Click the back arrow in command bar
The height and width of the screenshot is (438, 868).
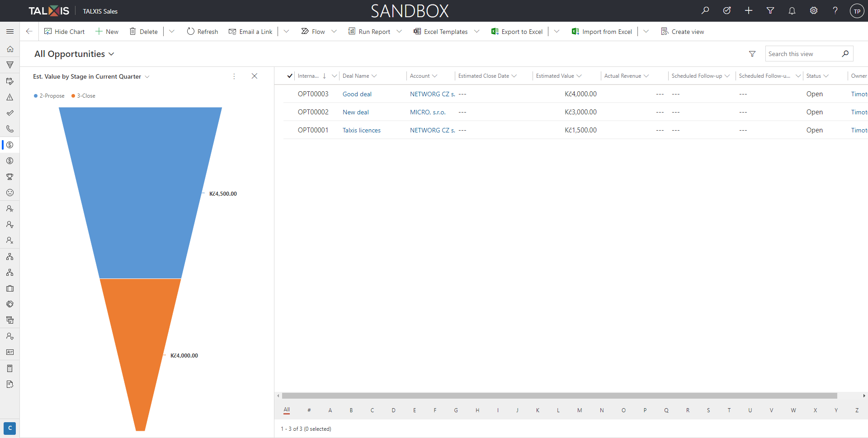(29, 31)
